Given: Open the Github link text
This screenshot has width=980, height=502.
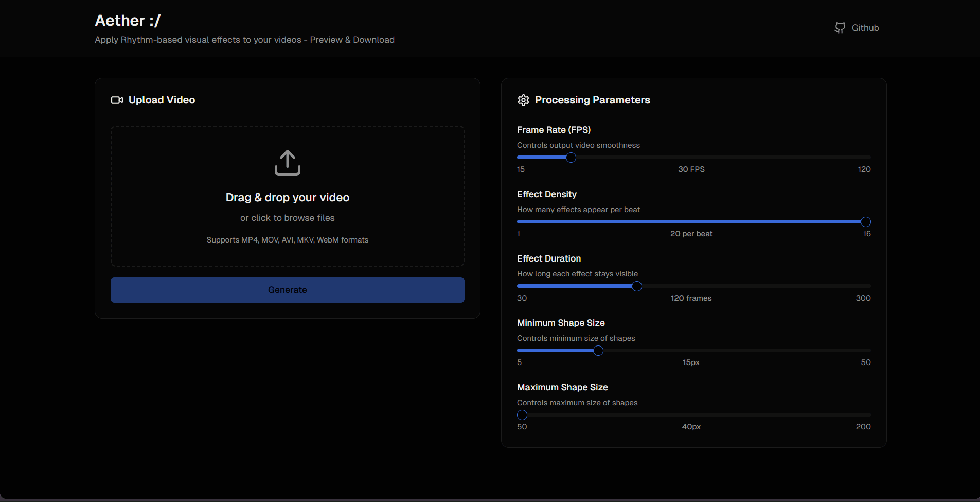Looking at the screenshot, I should point(865,28).
